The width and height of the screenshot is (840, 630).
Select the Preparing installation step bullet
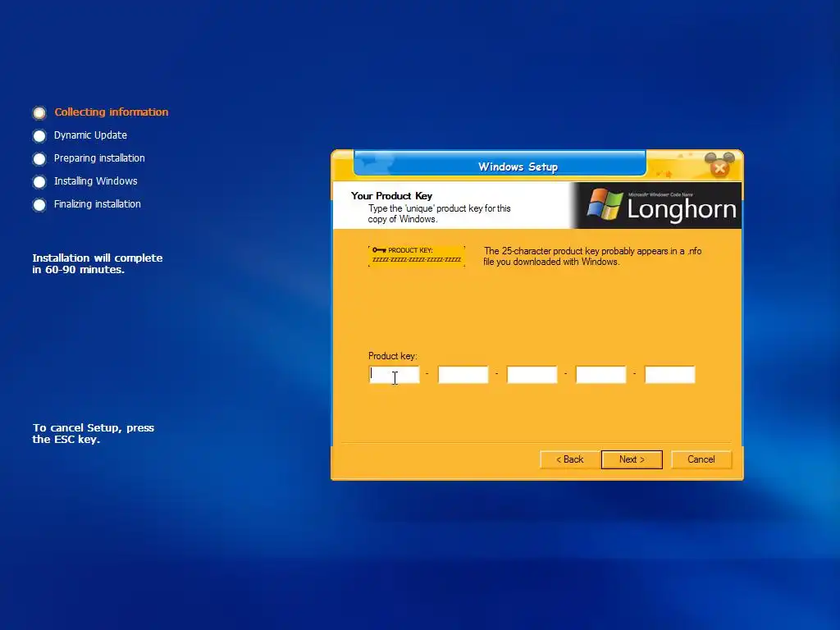[39, 159]
